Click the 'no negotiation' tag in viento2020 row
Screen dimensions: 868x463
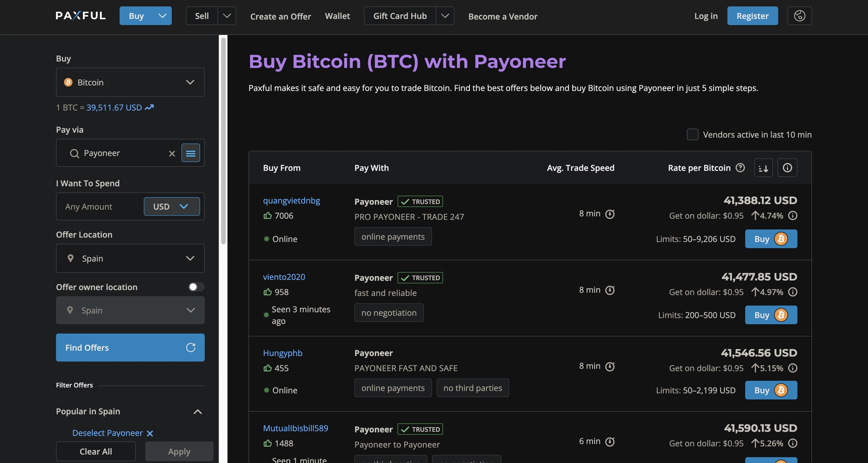coord(389,313)
